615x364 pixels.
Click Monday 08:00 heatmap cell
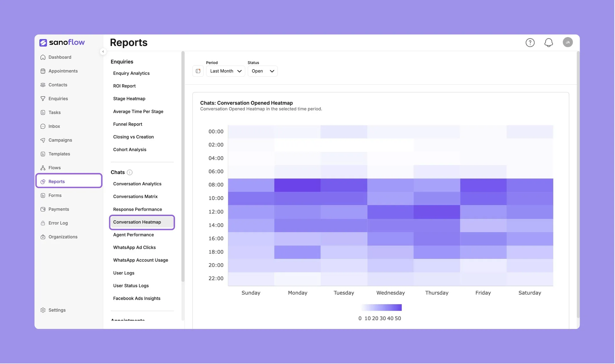point(297,185)
